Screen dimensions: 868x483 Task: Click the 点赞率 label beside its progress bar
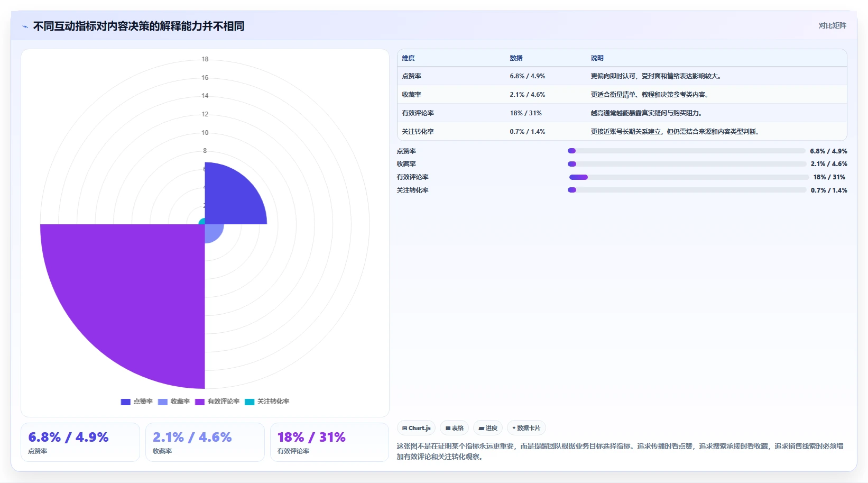coord(406,151)
